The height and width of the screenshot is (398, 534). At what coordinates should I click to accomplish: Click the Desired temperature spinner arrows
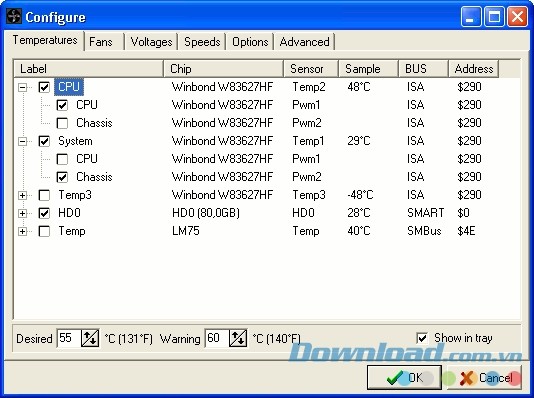point(90,338)
